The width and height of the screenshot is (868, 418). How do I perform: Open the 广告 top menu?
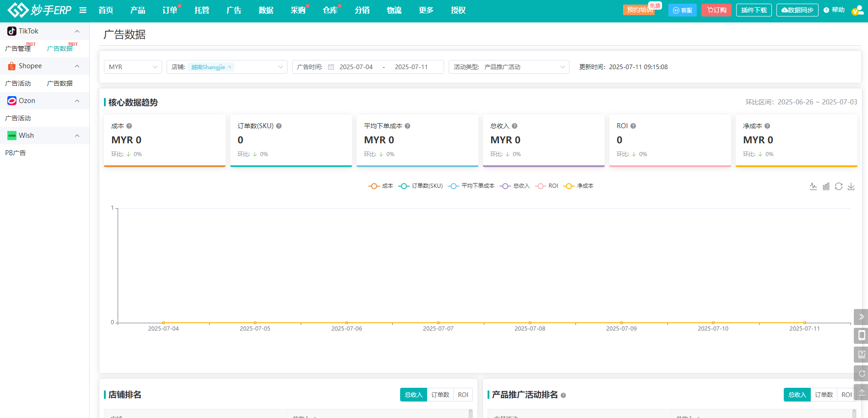point(234,10)
